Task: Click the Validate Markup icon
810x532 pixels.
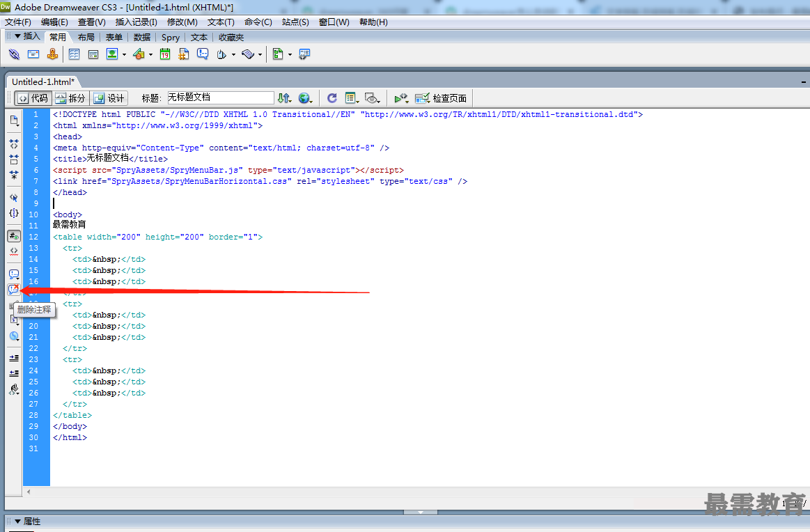Action: point(401,98)
